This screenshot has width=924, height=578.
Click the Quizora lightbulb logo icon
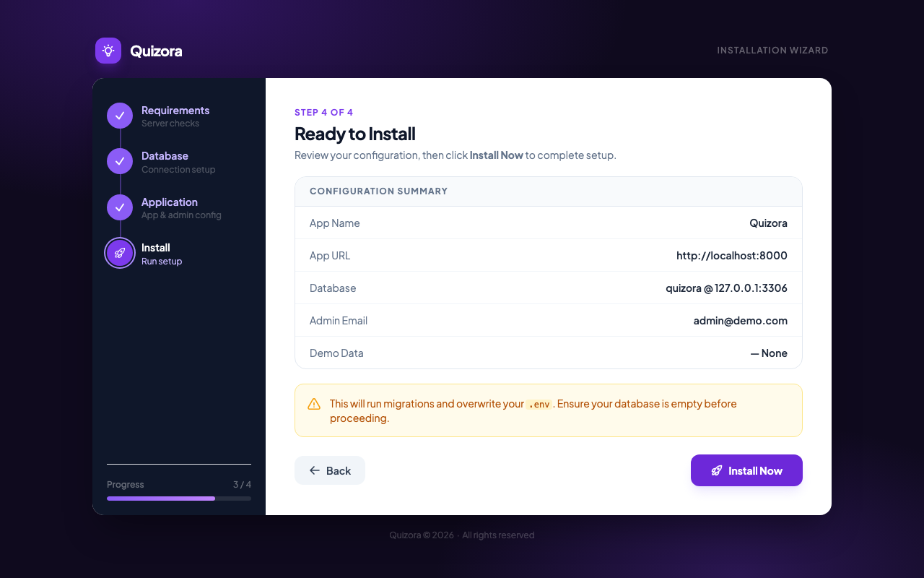(x=108, y=51)
